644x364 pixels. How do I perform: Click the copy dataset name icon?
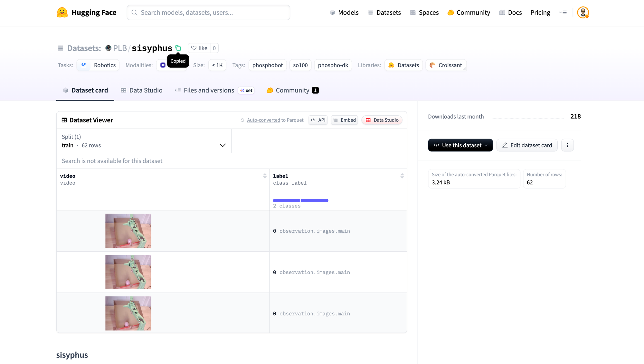[178, 48]
